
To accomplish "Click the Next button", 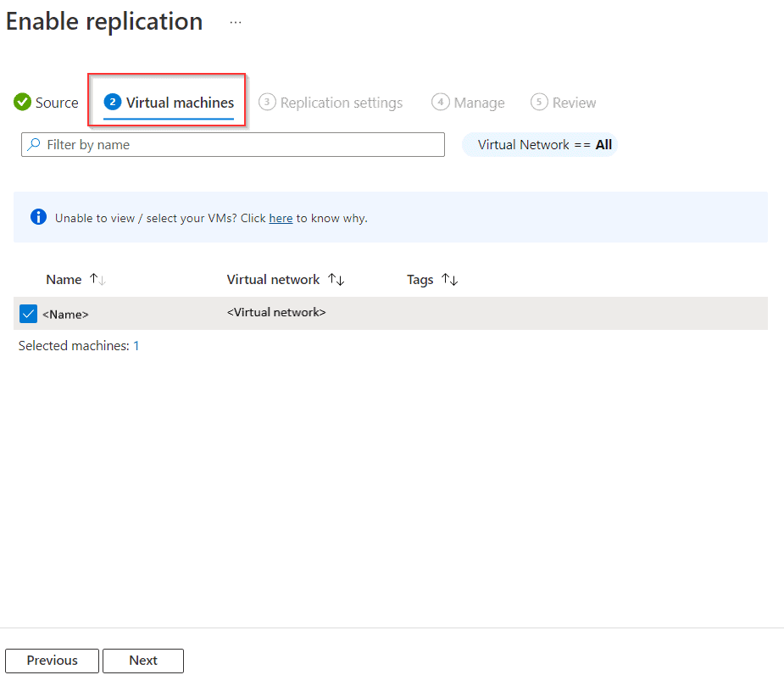I will [x=142, y=661].
